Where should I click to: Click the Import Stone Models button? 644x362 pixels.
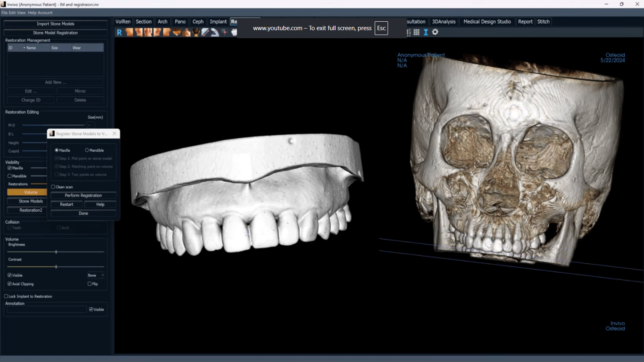[55, 24]
